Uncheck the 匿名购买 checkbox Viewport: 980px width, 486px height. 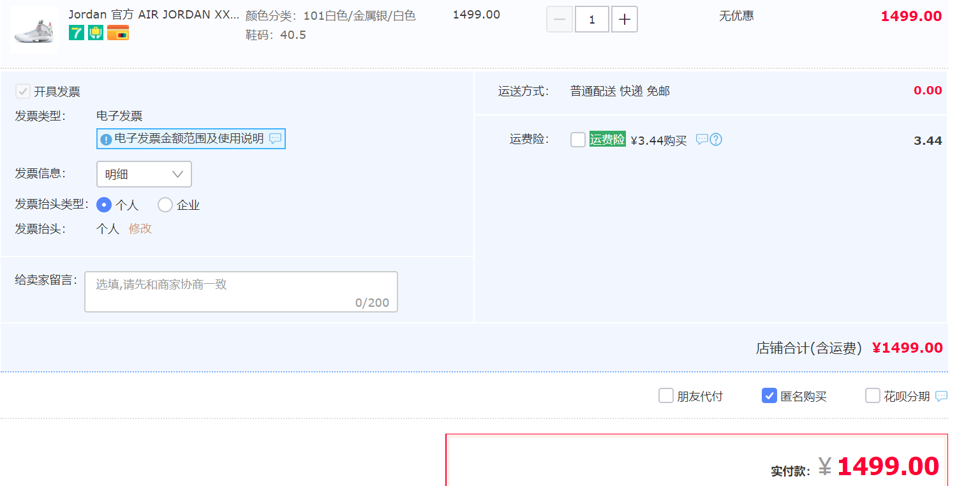point(769,396)
